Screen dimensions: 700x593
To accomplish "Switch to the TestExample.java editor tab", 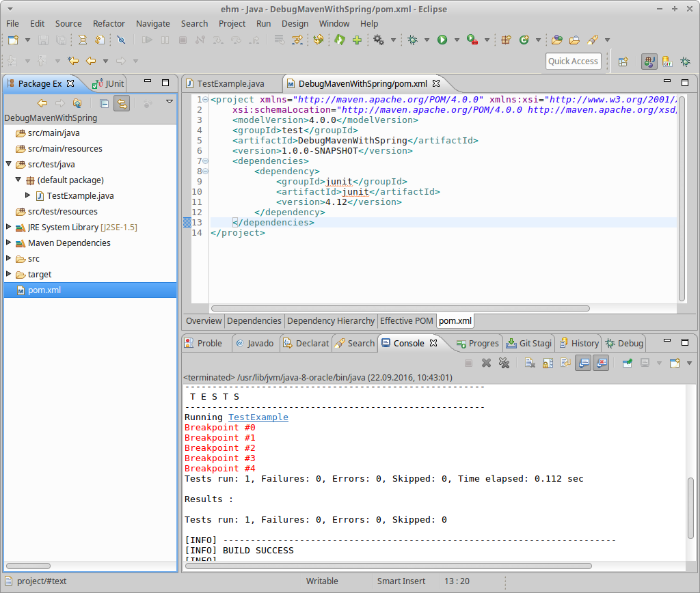I will coord(230,83).
